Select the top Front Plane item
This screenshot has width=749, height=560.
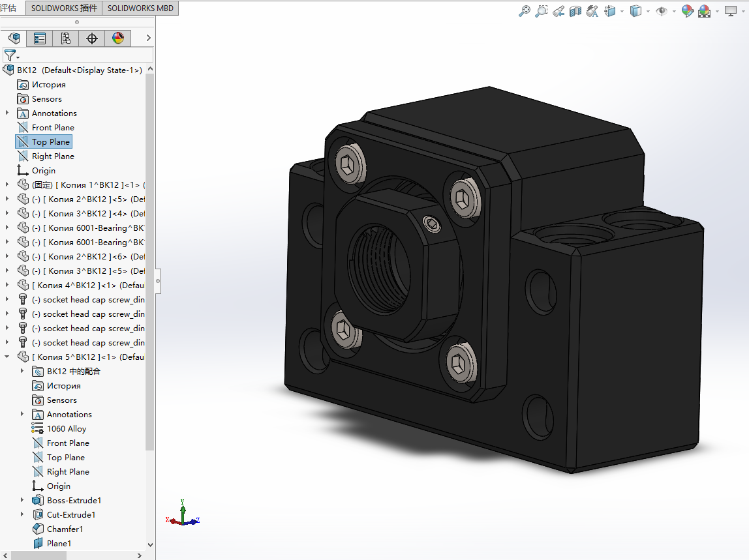click(x=53, y=128)
